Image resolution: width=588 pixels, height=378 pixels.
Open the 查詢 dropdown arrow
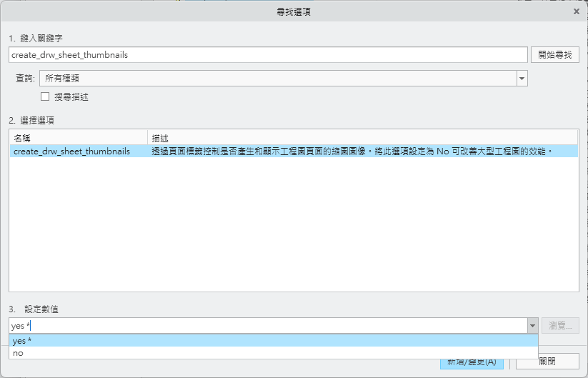(522, 78)
